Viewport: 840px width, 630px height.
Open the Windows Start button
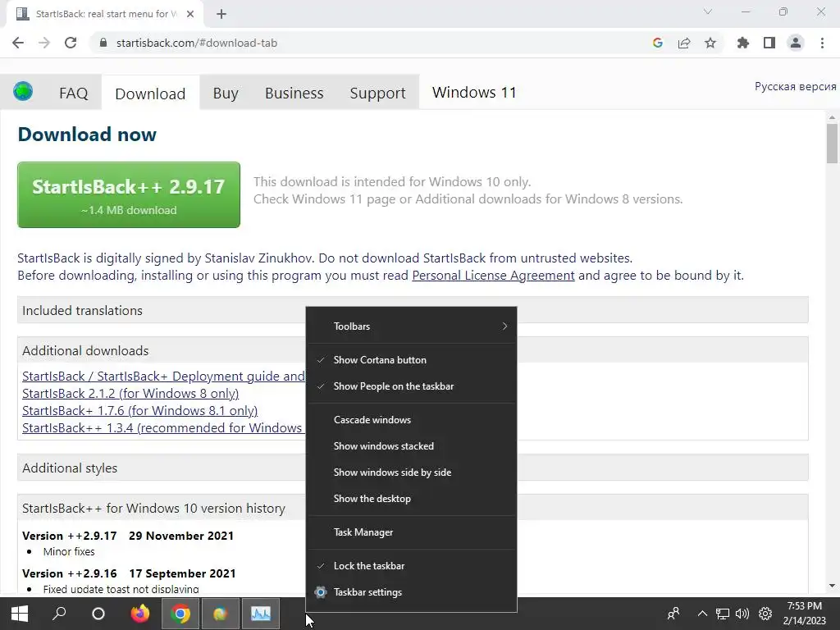(x=20, y=614)
